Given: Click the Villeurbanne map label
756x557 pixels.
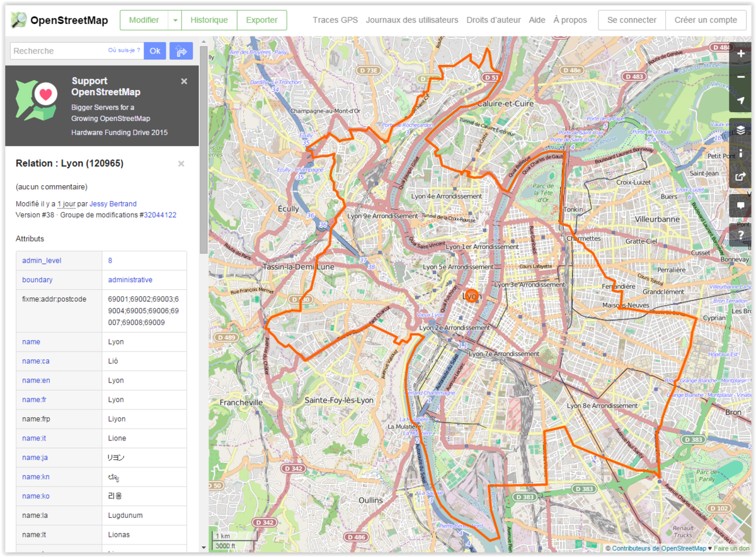Looking at the screenshot, I should tap(658, 219).
